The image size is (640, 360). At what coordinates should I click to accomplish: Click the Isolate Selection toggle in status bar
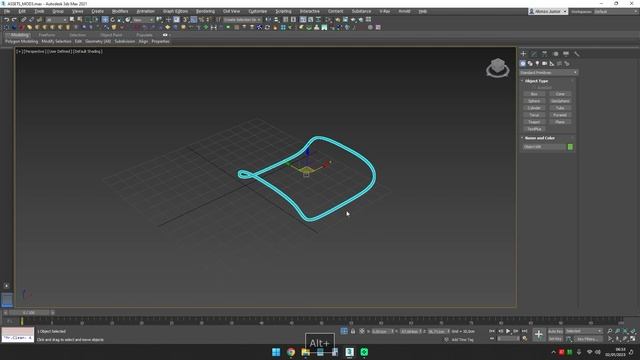pyautogui.click(x=344, y=331)
